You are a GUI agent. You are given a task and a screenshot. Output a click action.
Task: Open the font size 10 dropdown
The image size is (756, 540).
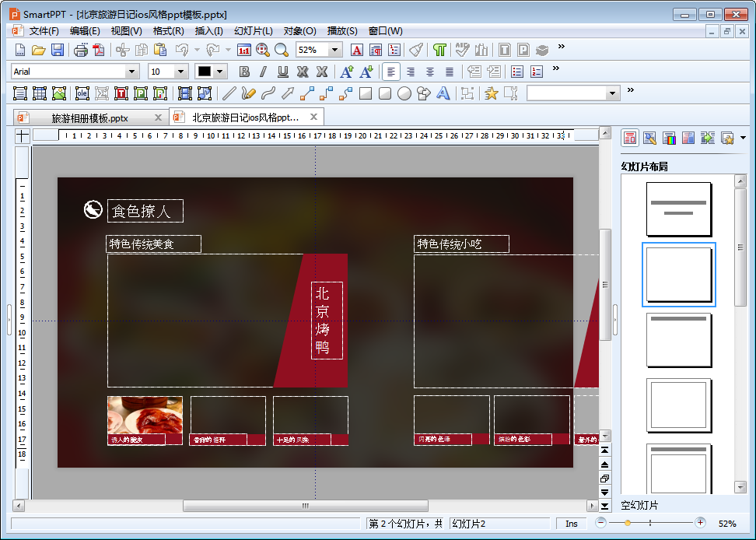pyautogui.click(x=180, y=72)
